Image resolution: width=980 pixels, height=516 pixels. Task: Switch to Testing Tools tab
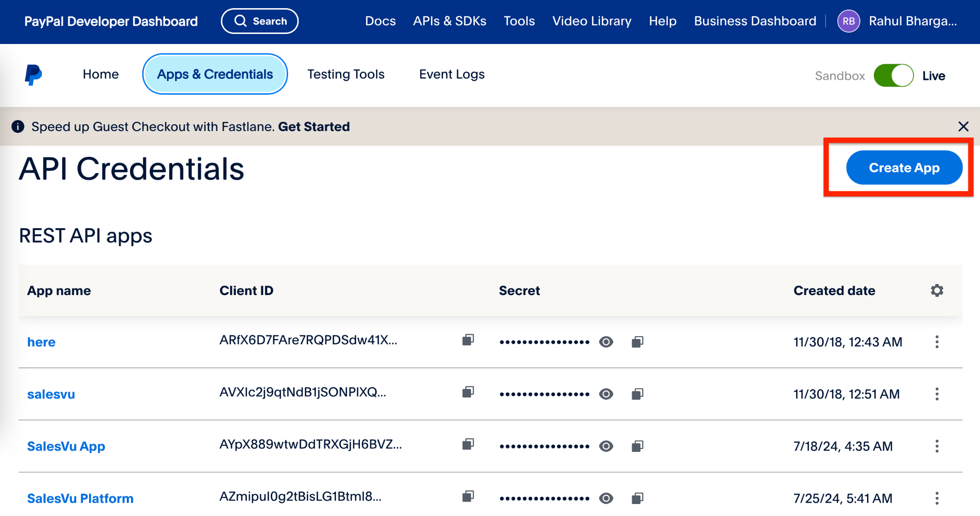346,74
